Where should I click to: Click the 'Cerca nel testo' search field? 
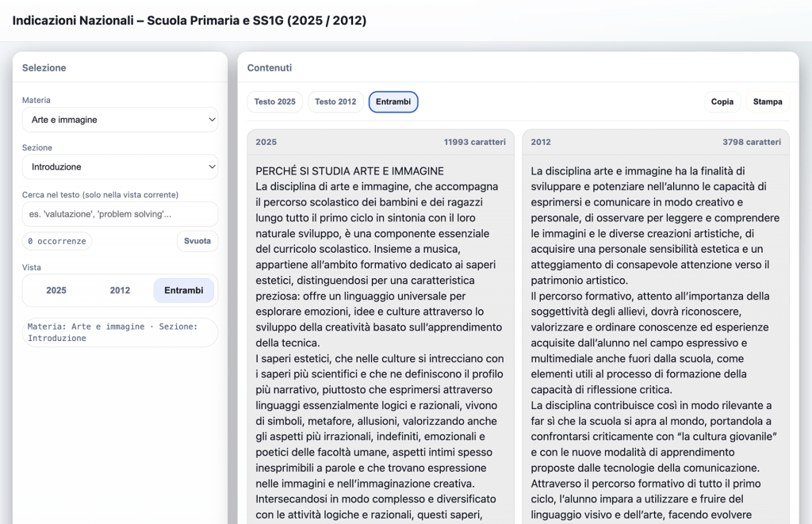[120, 214]
